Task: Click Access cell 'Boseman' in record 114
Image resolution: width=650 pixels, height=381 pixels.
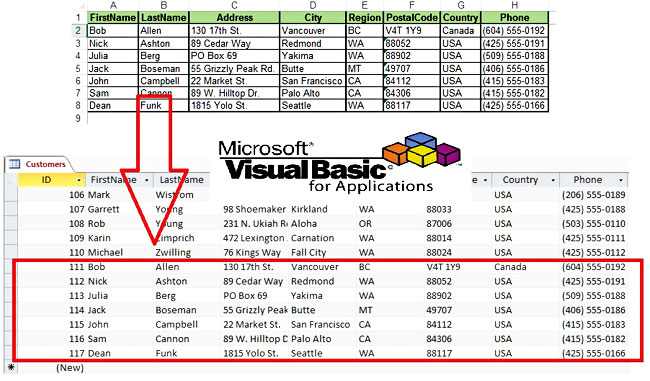Action: click(x=176, y=311)
